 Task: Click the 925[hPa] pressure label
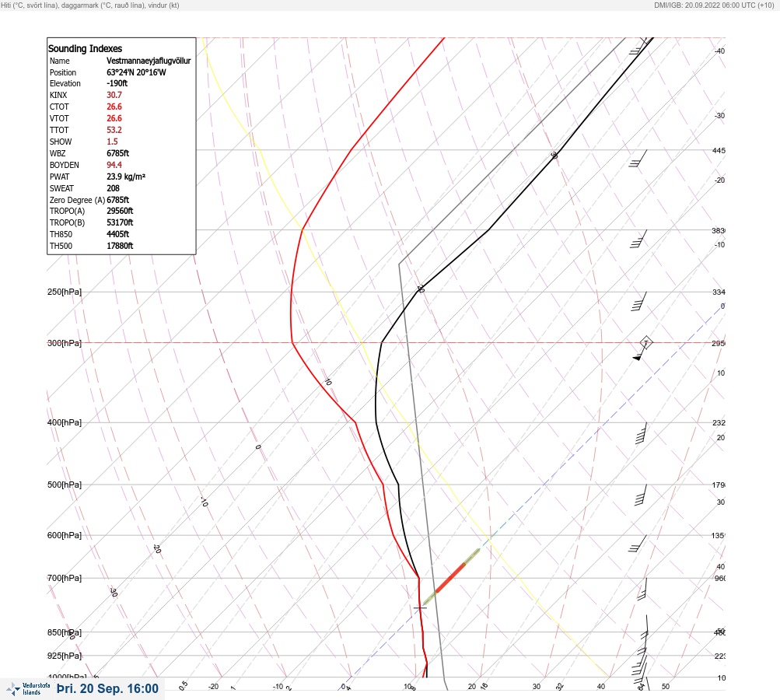pyautogui.click(x=65, y=656)
